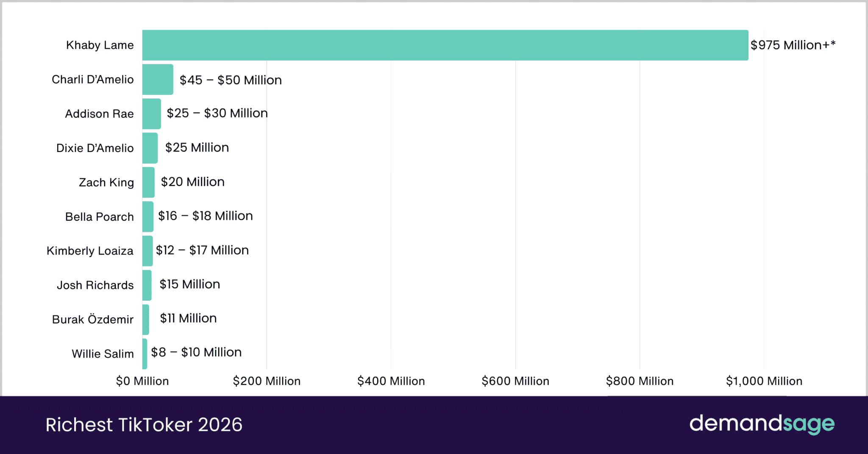Screen dimensions: 868x454
Task: Select the '$1,000 Million' axis label
Action: [764, 381]
